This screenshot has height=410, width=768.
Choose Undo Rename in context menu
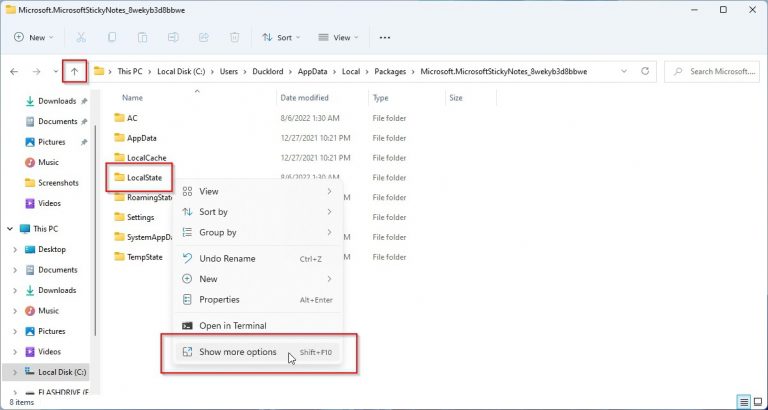coord(258,259)
